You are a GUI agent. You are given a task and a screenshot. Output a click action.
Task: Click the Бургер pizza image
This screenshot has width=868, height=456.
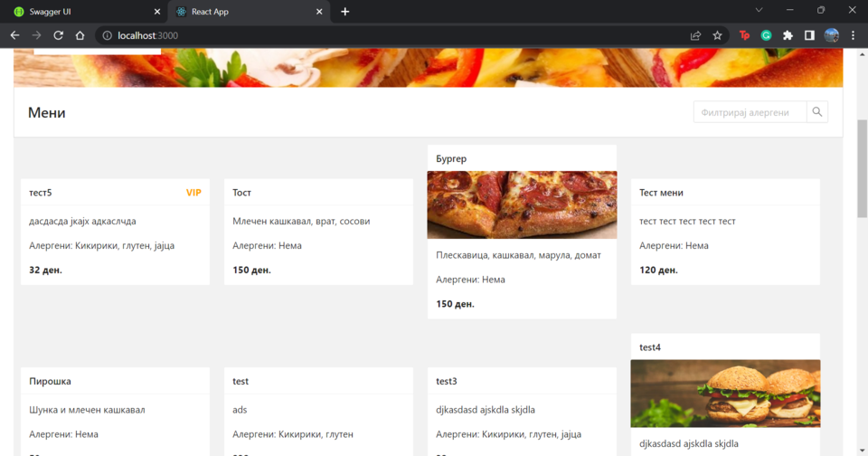522,204
